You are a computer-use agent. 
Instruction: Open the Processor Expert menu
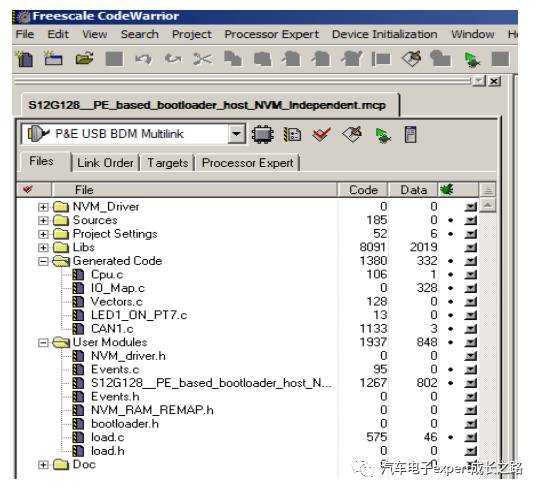click(272, 34)
